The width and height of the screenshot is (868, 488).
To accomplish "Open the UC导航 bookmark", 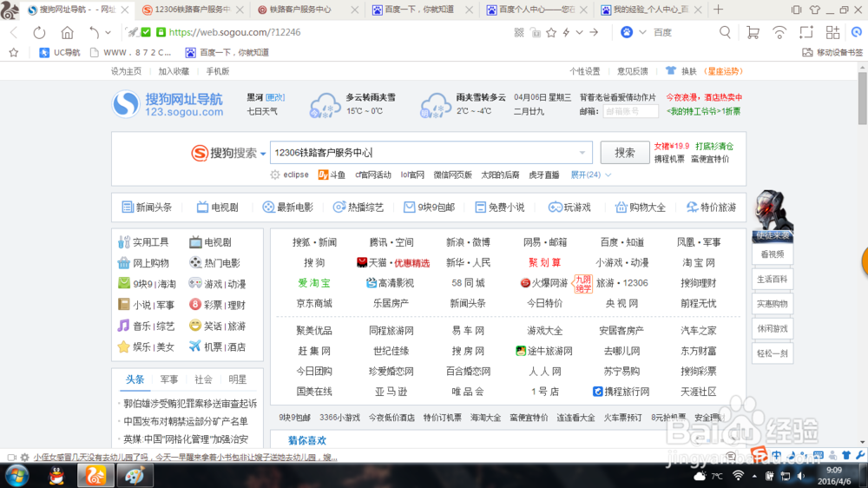I will [x=60, y=53].
